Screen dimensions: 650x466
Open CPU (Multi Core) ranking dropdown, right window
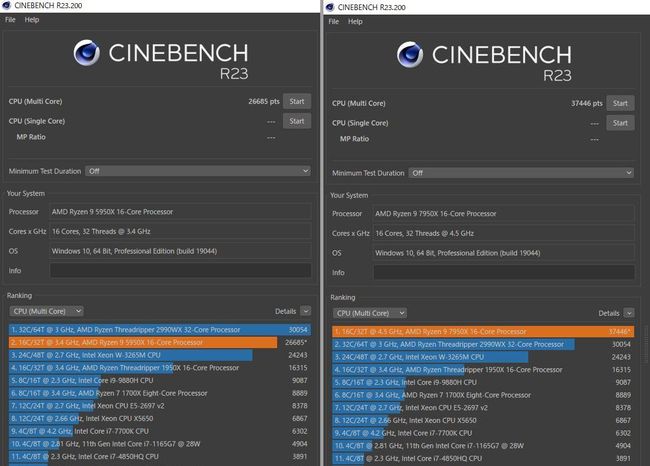[x=370, y=313]
